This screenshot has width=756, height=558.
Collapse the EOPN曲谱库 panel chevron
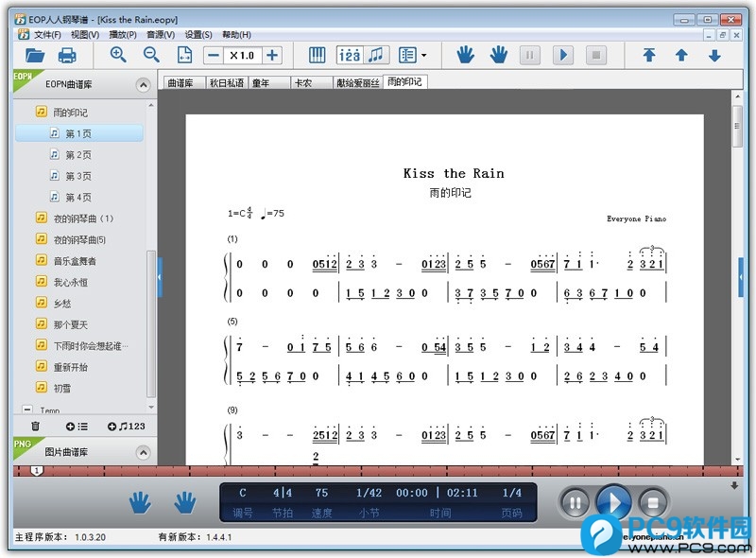143,85
